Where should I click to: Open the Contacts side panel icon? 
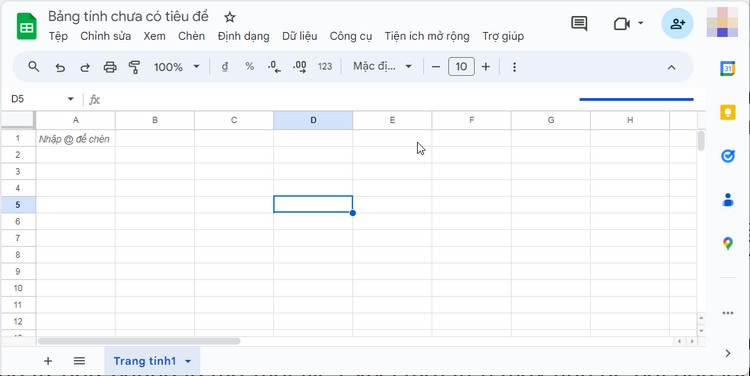click(x=728, y=199)
